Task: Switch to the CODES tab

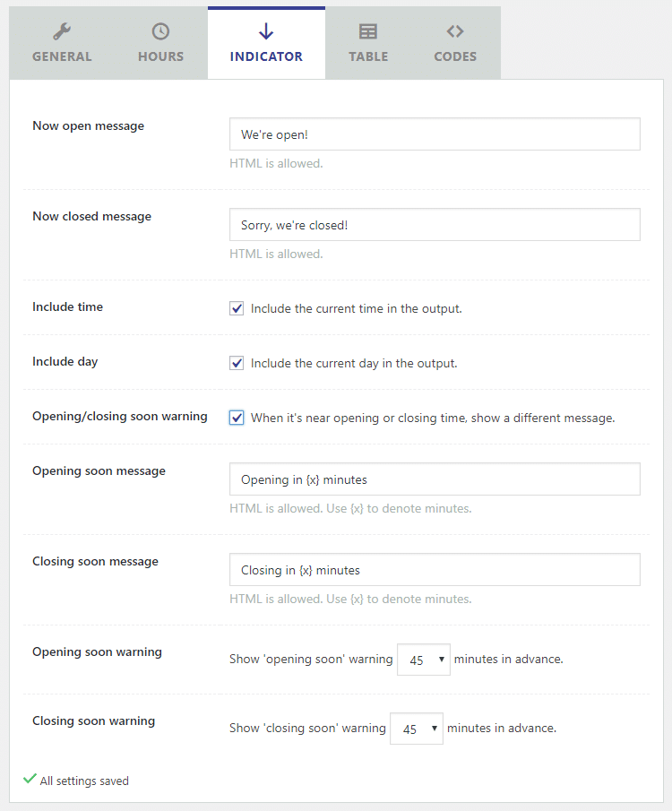Action: click(455, 43)
